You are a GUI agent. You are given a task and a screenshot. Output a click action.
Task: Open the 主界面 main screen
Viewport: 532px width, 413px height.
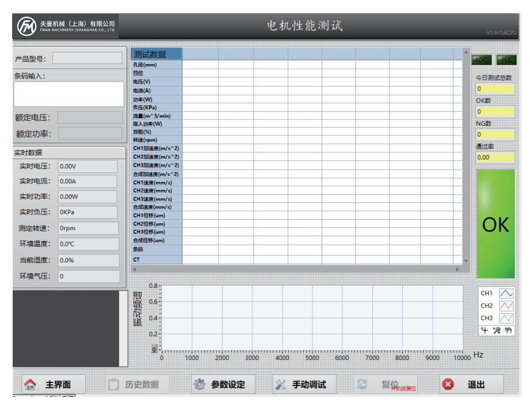click(x=53, y=385)
